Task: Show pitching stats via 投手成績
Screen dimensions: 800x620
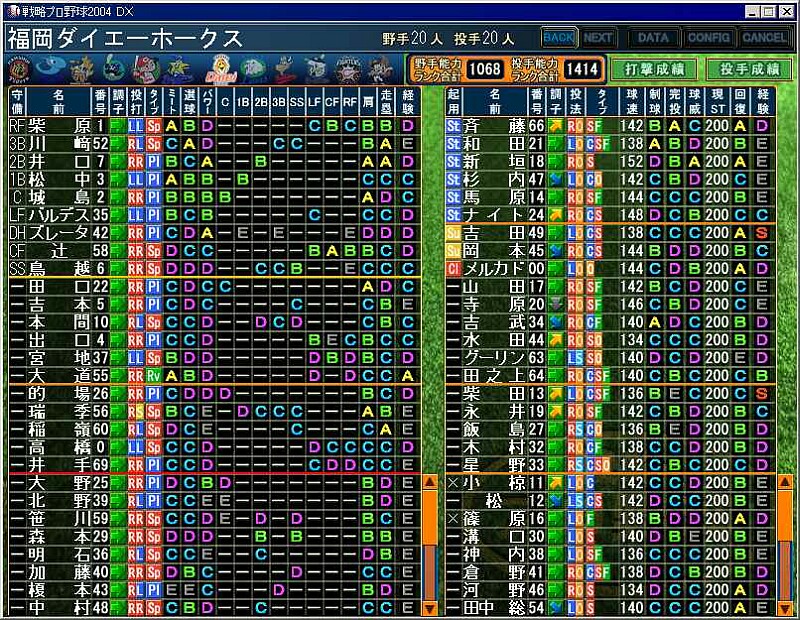Action: (x=750, y=69)
